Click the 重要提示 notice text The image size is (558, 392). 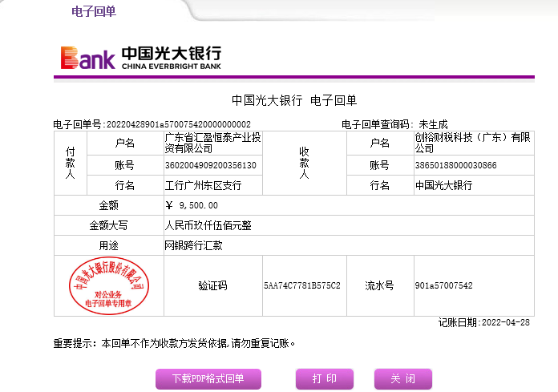(x=175, y=344)
